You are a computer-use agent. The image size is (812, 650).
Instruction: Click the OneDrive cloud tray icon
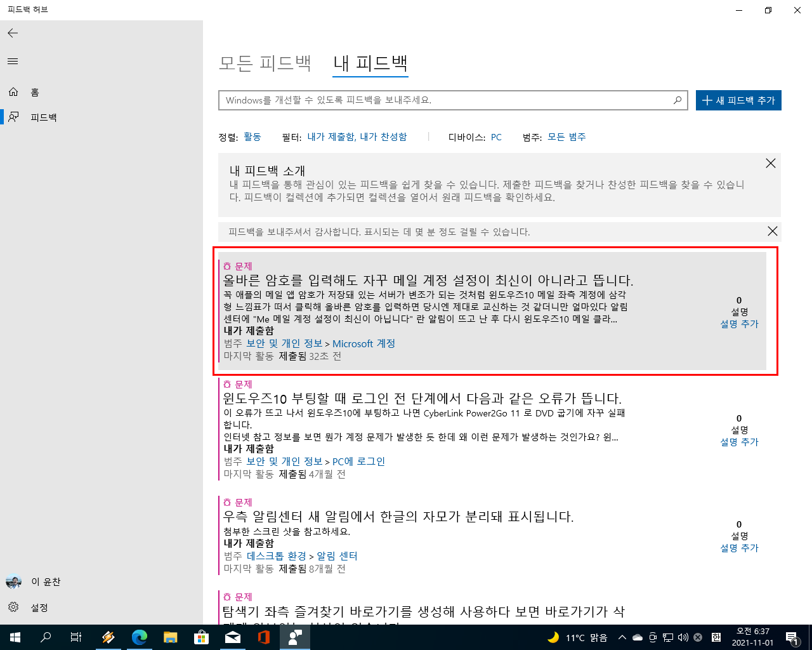pos(638,637)
